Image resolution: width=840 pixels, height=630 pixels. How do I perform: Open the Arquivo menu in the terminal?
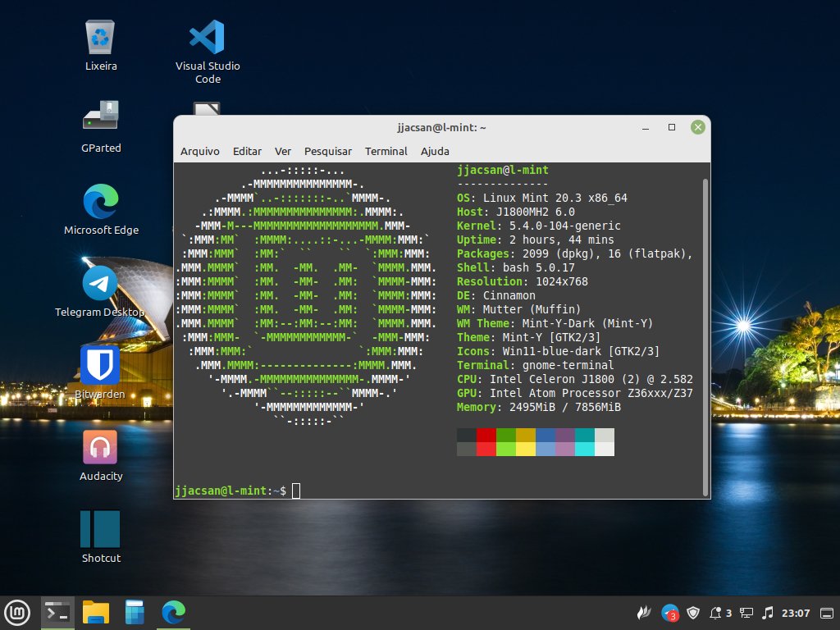[x=200, y=151]
